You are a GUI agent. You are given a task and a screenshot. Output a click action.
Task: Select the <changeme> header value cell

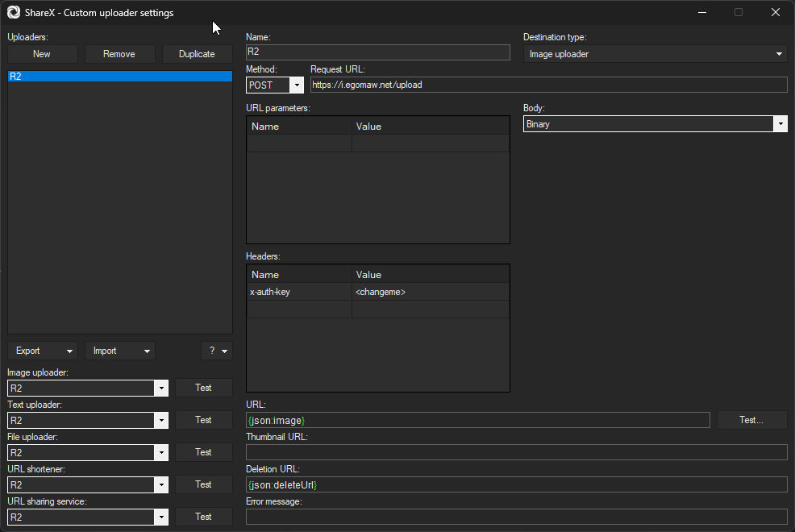pyautogui.click(x=431, y=292)
